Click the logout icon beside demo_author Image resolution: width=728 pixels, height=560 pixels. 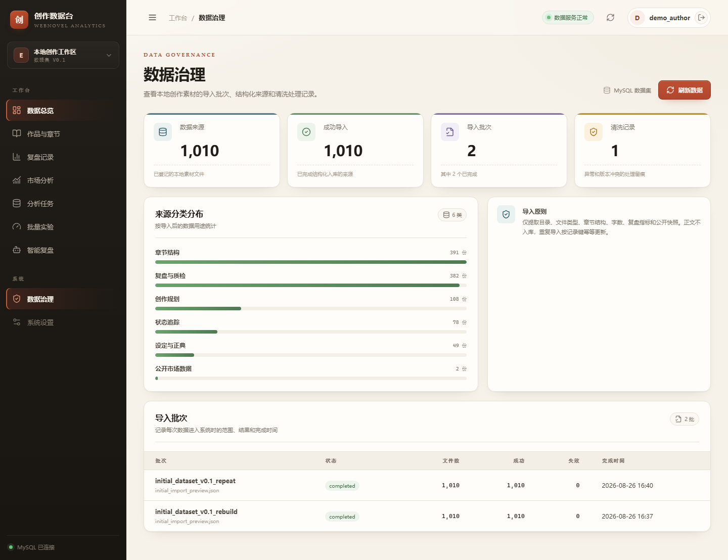(x=701, y=18)
